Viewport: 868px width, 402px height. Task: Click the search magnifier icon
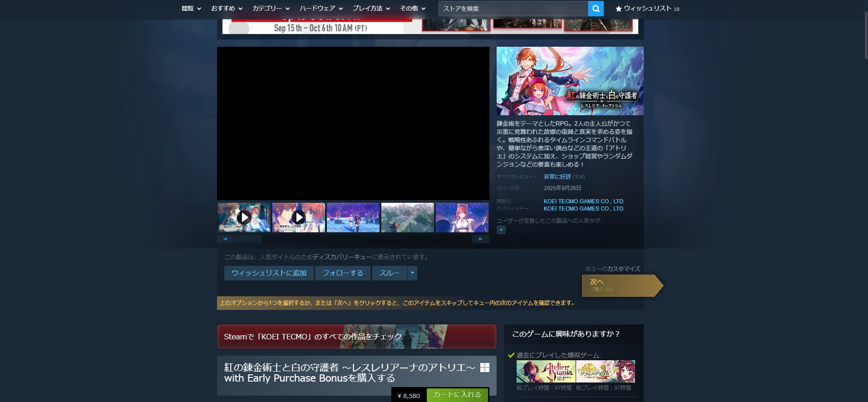(596, 9)
